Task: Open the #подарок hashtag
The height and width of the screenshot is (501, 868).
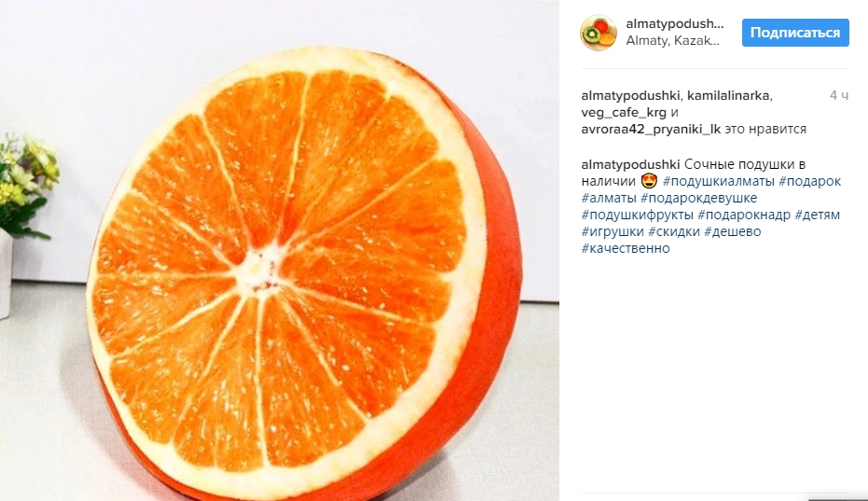Action: (x=810, y=181)
